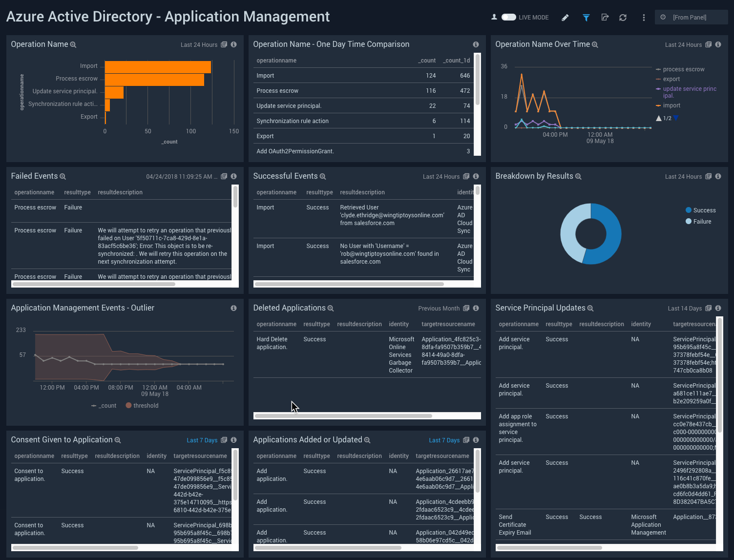
Task: Click Last 7 Days on Consent Given to Application
Action: (202, 440)
